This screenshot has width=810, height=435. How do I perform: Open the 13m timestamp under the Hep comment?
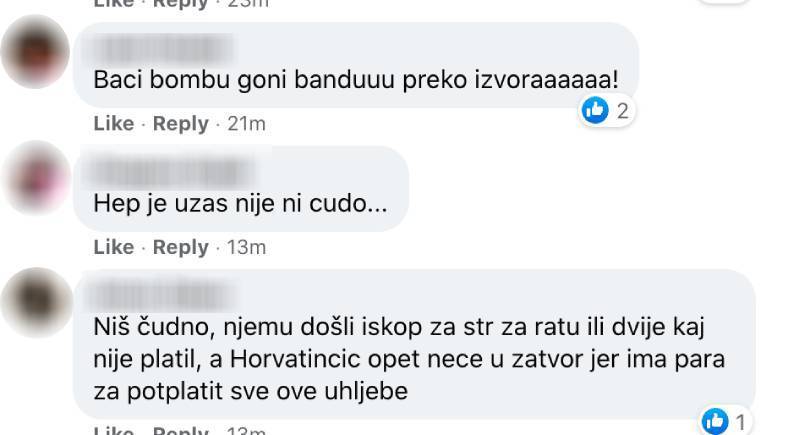(x=246, y=247)
